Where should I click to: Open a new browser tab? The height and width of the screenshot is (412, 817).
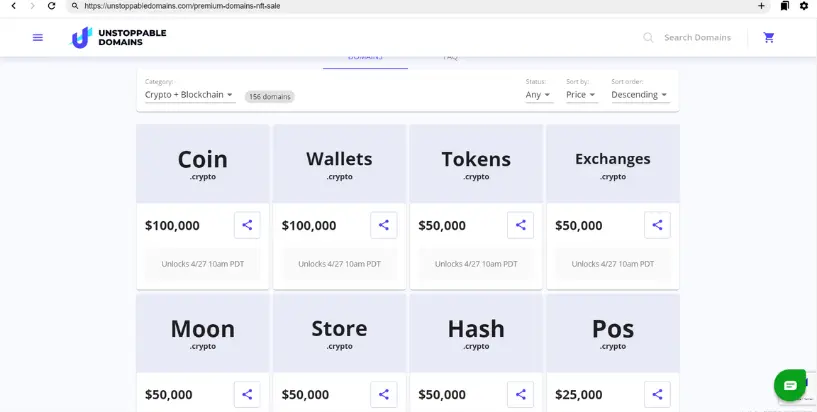tap(761, 6)
